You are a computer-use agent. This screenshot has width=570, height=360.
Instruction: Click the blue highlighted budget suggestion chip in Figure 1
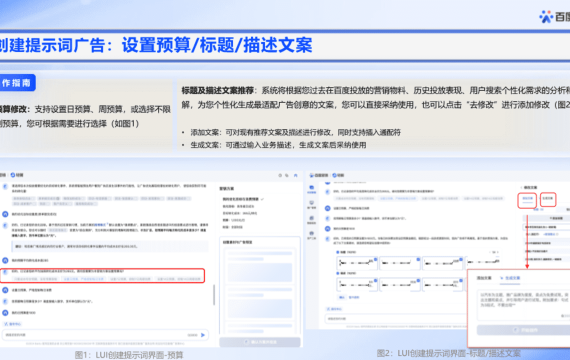83,279
